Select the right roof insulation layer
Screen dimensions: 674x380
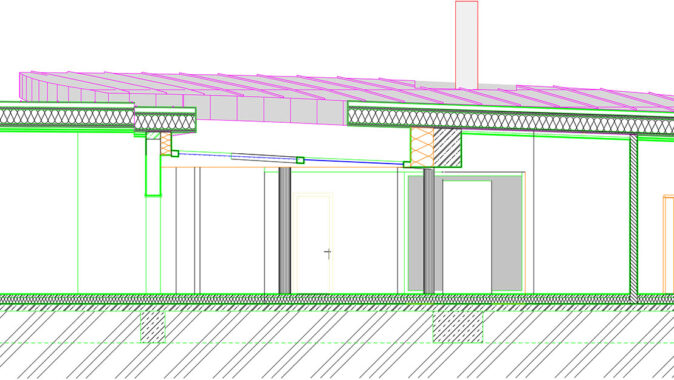pyautogui.click(x=511, y=120)
